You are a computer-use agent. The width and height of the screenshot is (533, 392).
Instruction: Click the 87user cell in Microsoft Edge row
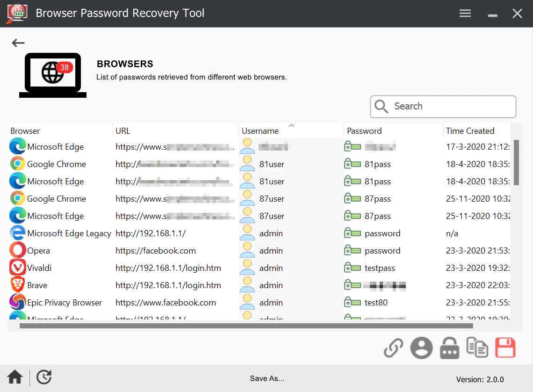272,216
